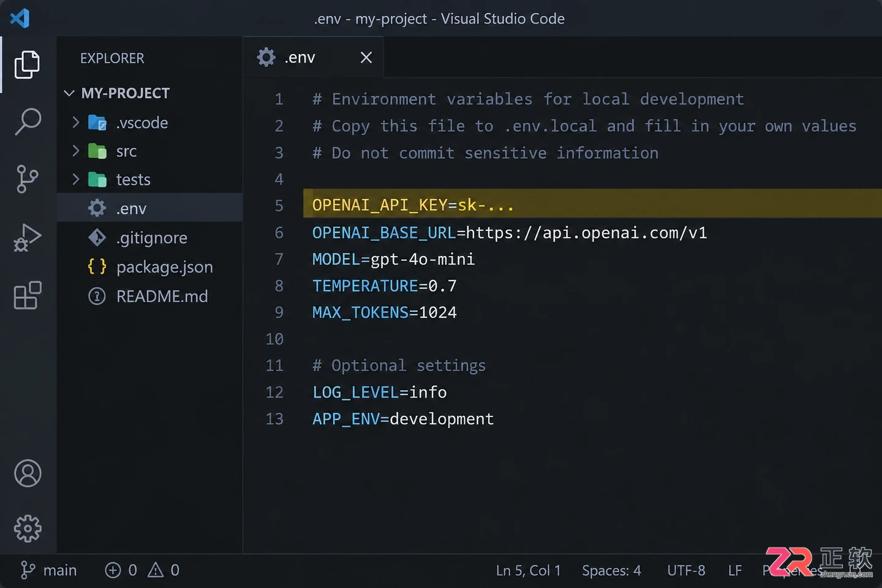Click the git branch icon in the status bar
882x588 pixels.
point(28,570)
